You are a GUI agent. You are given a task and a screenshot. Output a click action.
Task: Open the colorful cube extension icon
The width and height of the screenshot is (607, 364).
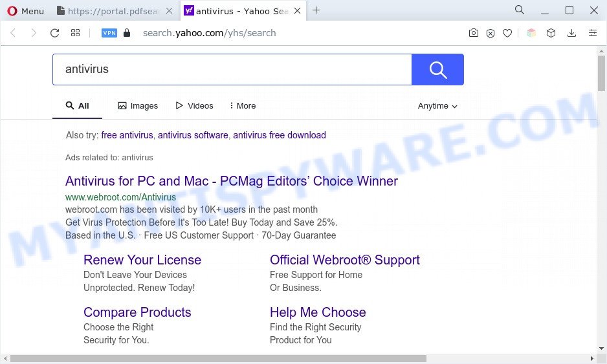[531, 33]
